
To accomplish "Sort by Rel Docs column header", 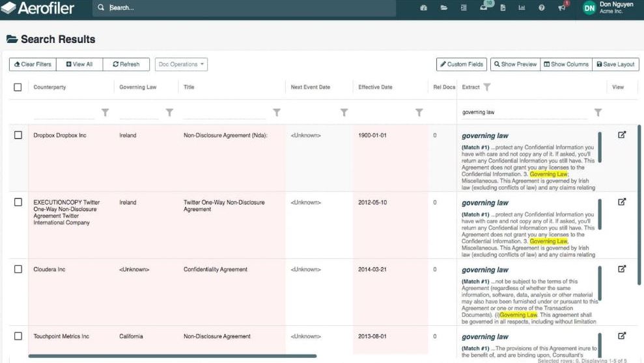I will pos(444,87).
